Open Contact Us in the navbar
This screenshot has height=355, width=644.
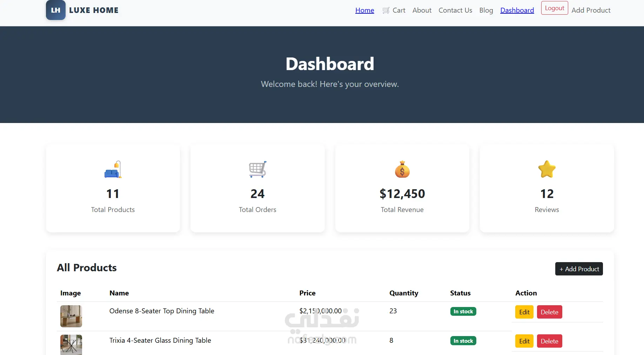pos(455,11)
